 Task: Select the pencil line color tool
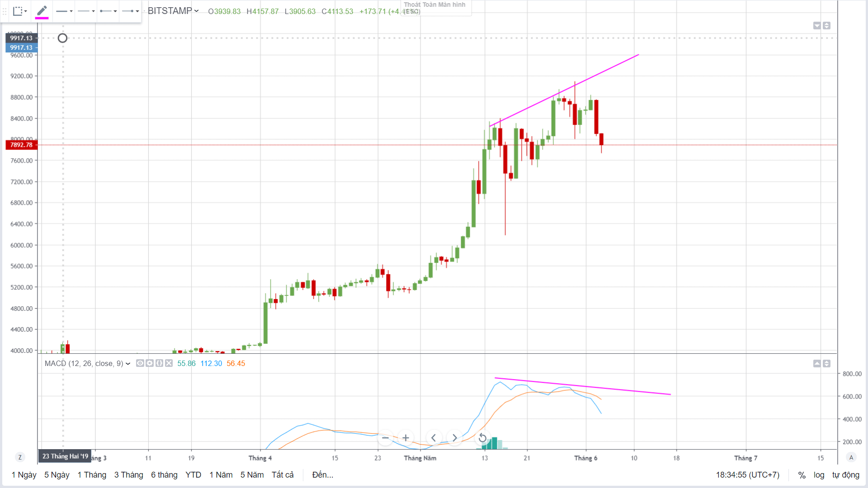click(42, 11)
